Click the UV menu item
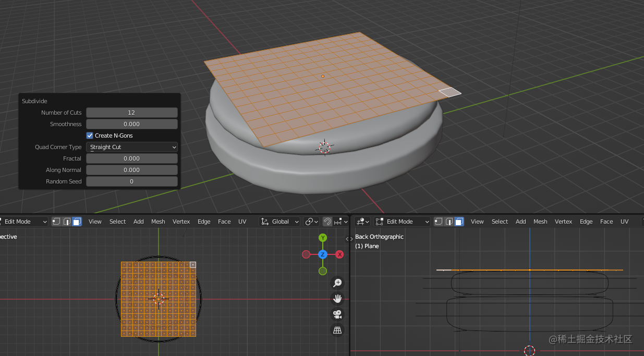The width and height of the screenshot is (644, 356). click(x=242, y=222)
